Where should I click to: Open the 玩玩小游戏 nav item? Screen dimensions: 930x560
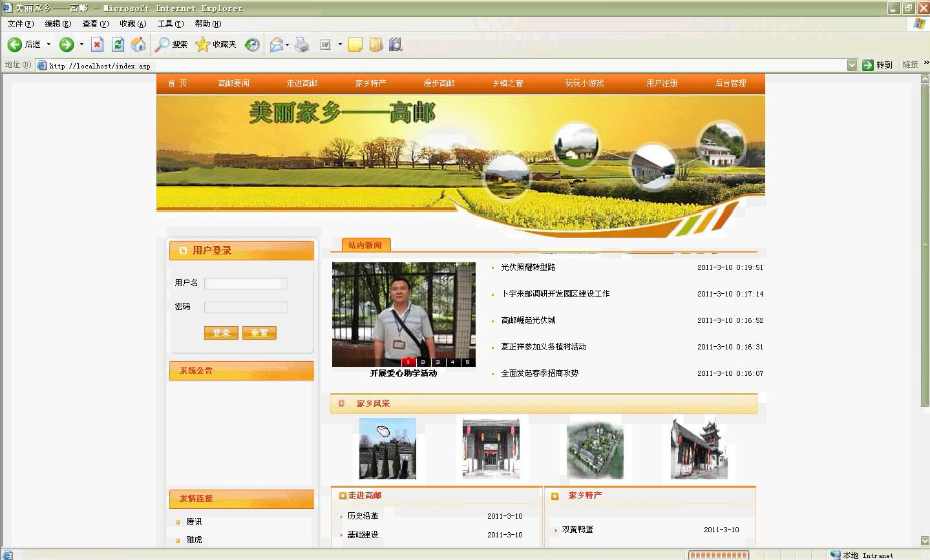click(584, 83)
